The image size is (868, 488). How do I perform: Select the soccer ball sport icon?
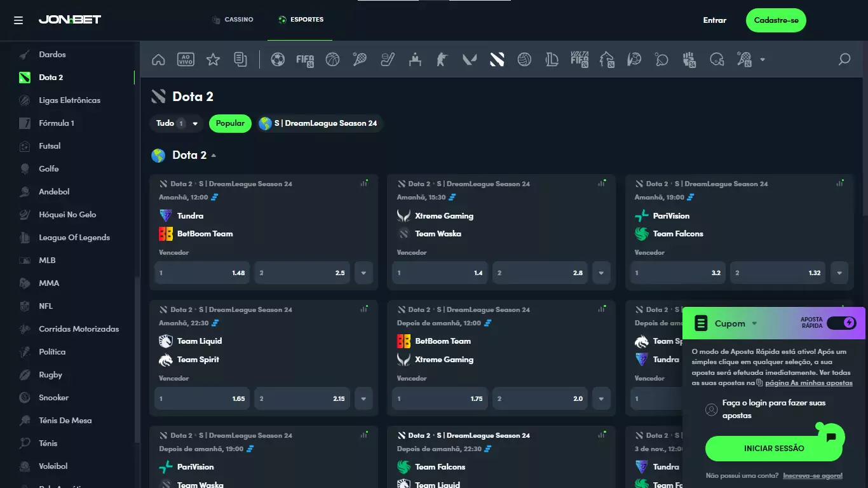coord(278,60)
